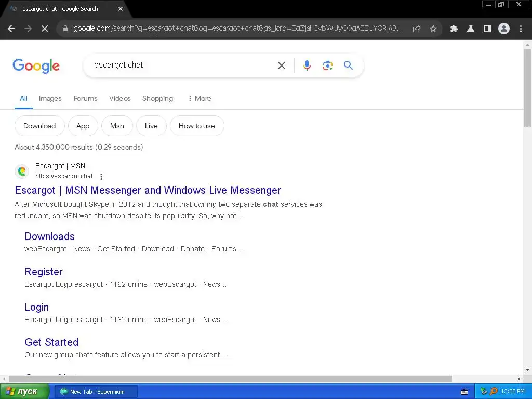Screen dimensions: 532x399
Task: Click the network tray icon
Action: pyautogui.click(x=484, y=392)
